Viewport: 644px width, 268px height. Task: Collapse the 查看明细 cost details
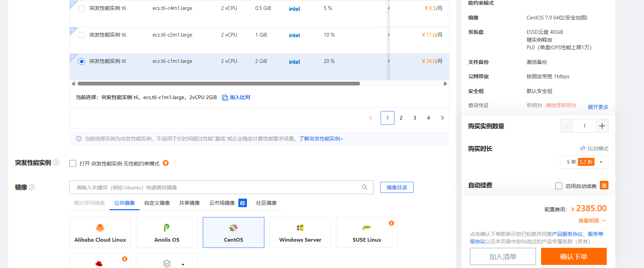[x=592, y=221]
